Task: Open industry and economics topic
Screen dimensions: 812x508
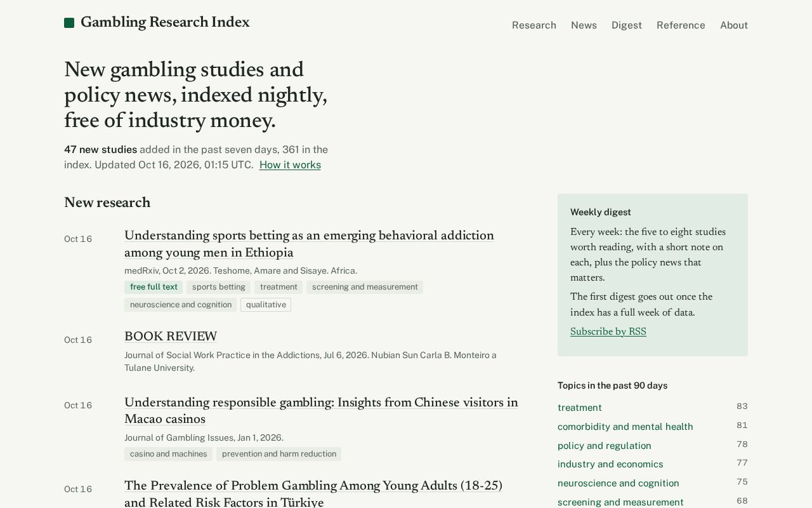Action: coord(610,464)
